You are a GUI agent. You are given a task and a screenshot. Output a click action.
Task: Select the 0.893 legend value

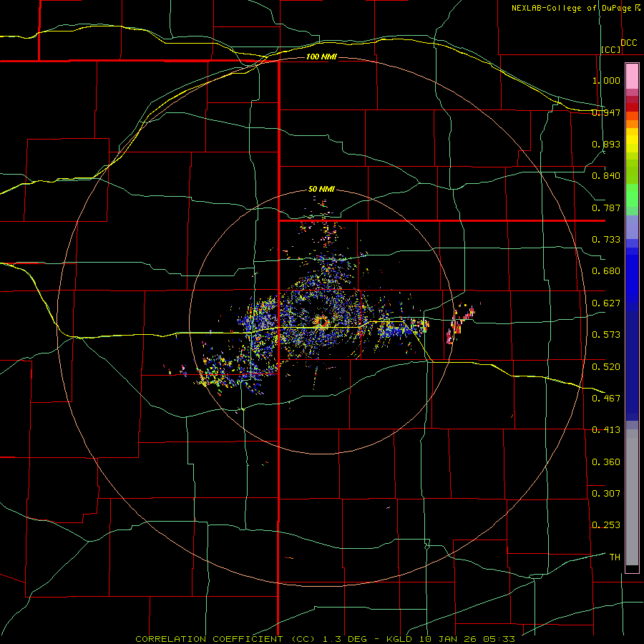tap(606, 144)
